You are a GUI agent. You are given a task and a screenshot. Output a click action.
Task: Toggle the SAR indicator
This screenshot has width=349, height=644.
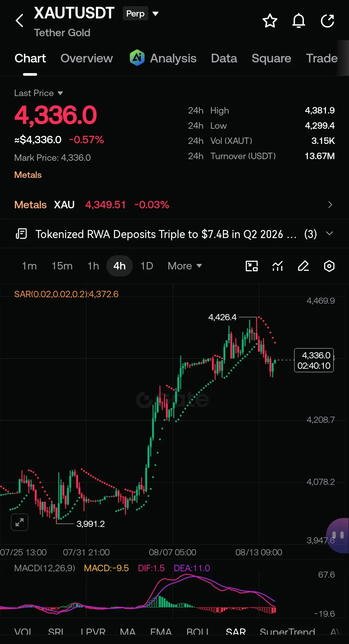[x=236, y=631]
